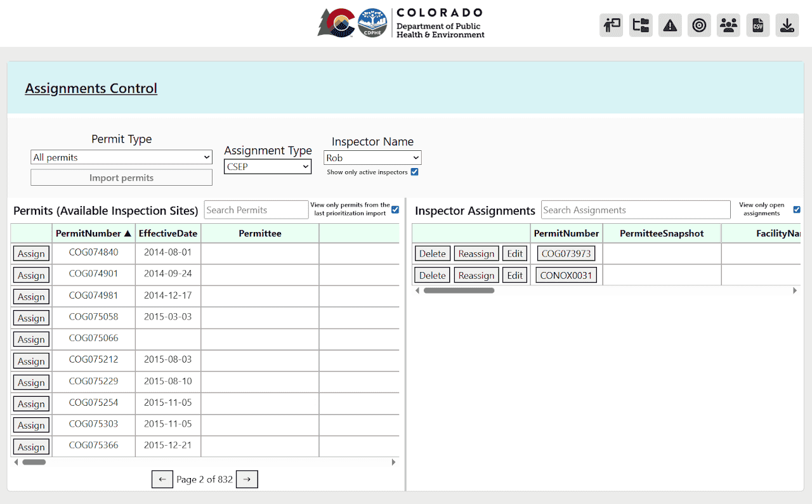Delete assignment COG073973
This screenshot has height=504, width=812.
[x=433, y=254]
